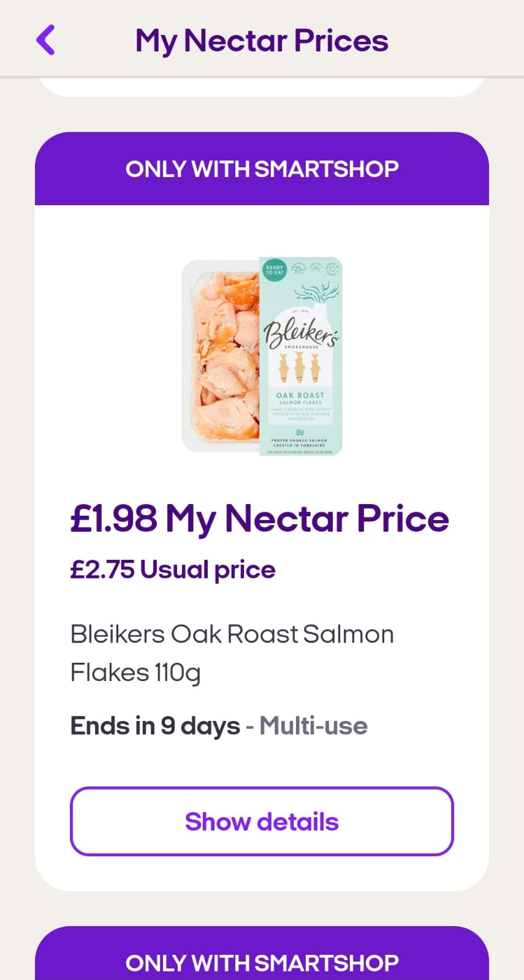This screenshot has height=980, width=524.
Task: Click the '£2.75 Usual price' text
Action: pos(173,569)
